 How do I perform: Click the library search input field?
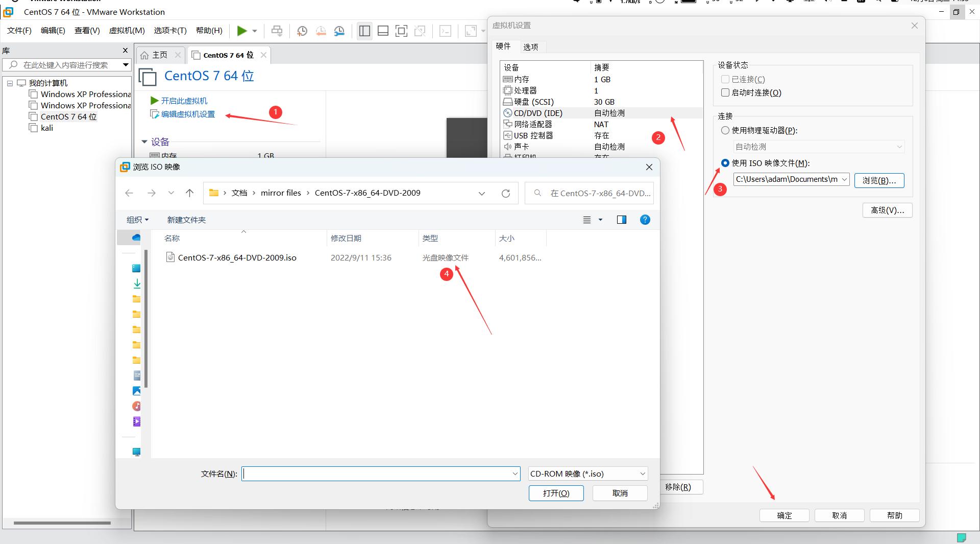(66, 65)
